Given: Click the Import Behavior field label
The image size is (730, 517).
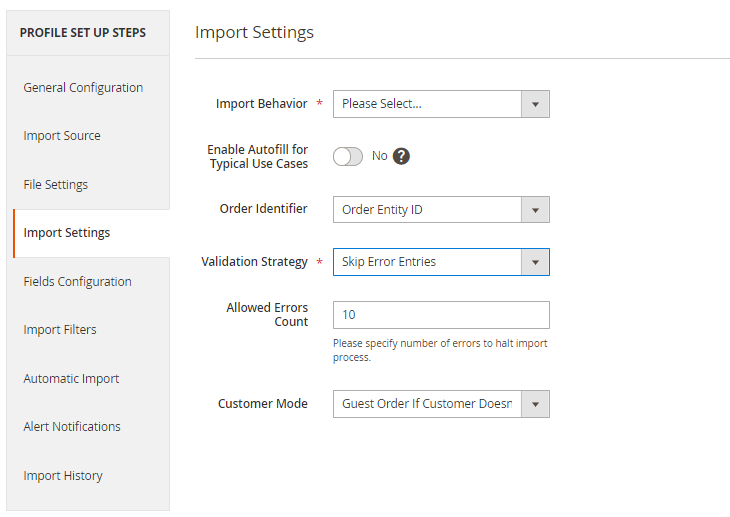Looking at the screenshot, I should tap(262, 103).
